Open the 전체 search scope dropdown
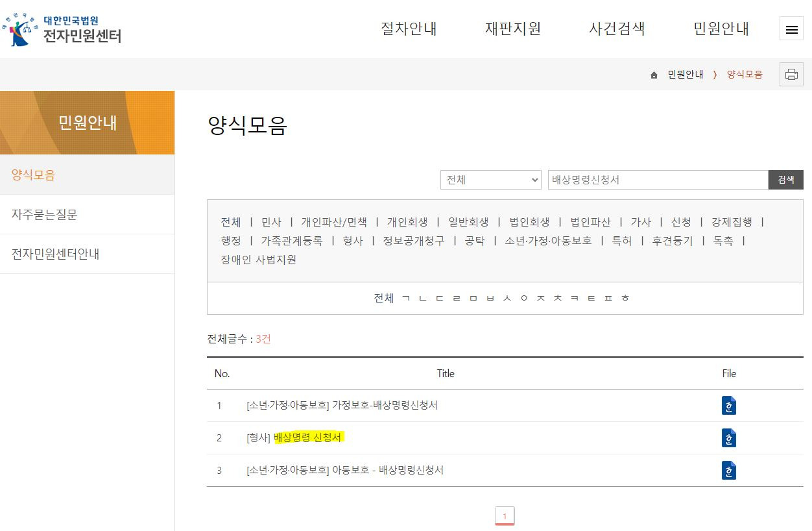The image size is (812, 531). (x=490, y=180)
